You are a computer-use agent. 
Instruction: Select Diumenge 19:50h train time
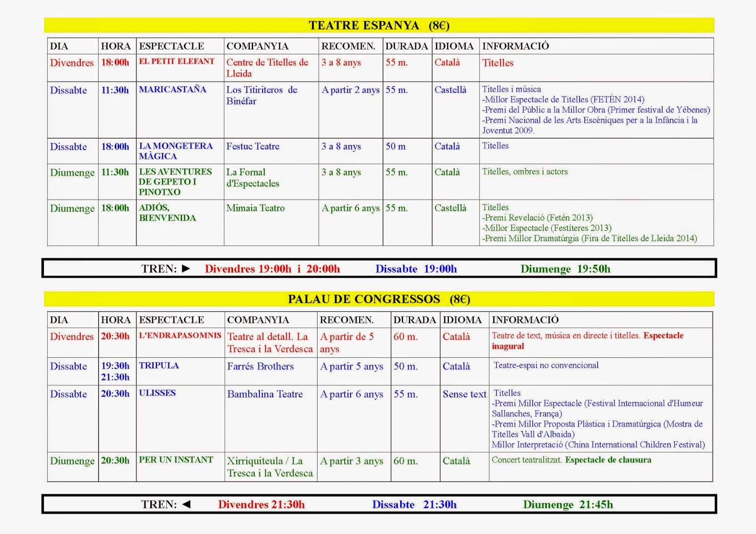566,269
